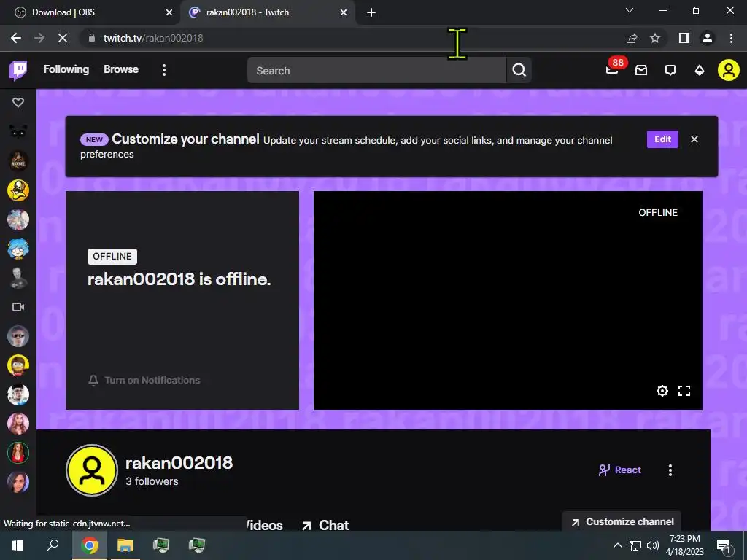Open a new browser tab

point(371,13)
